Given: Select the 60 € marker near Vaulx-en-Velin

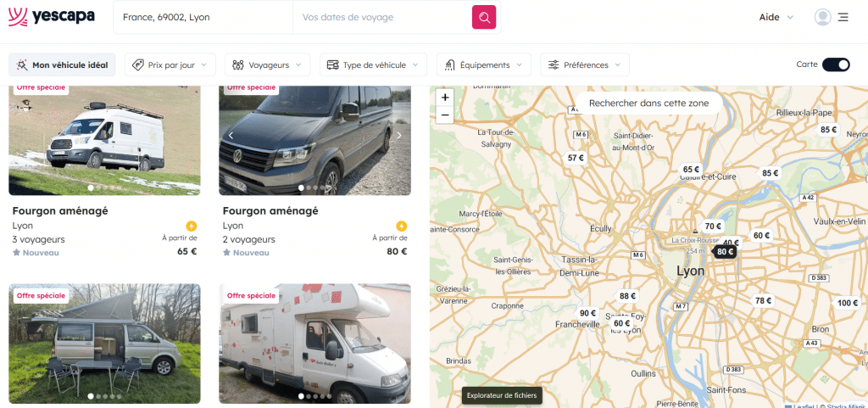Looking at the screenshot, I should click(x=762, y=235).
